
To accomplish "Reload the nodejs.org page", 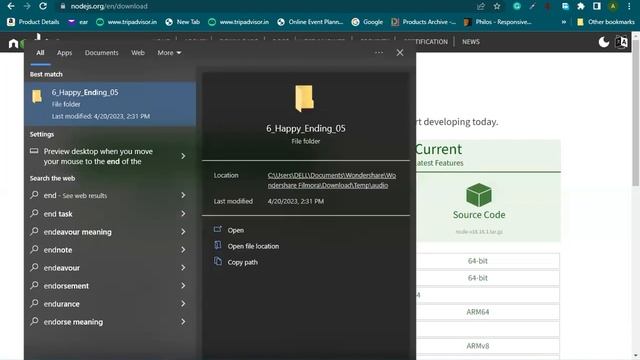I will tap(43, 6).
